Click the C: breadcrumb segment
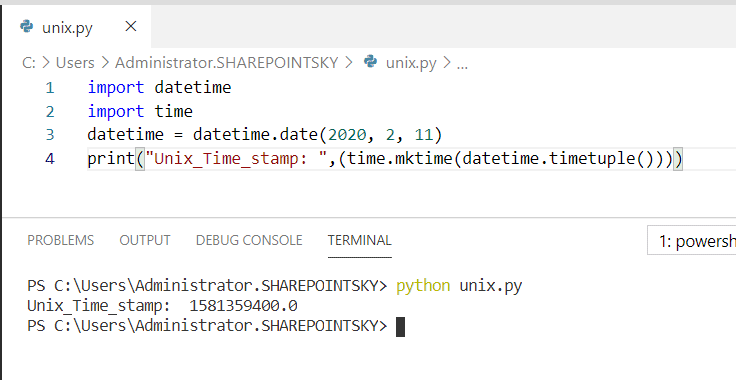 coord(29,62)
